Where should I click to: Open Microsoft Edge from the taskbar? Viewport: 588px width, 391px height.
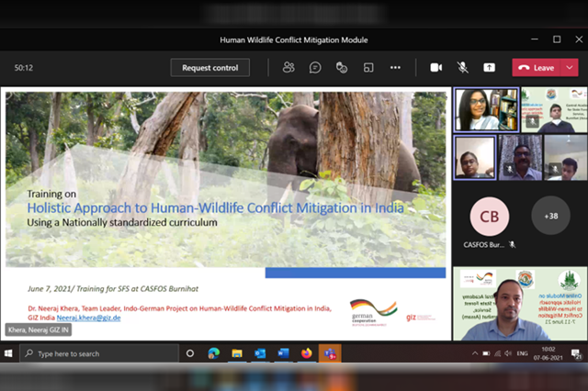point(214,353)
